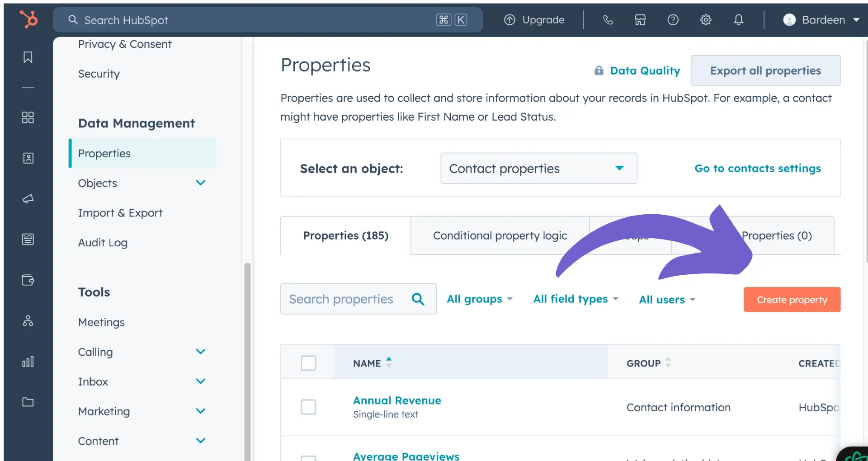Open Content document icon in left rail
This screenshot has width=868, height=461.
(x=28, y=239)
